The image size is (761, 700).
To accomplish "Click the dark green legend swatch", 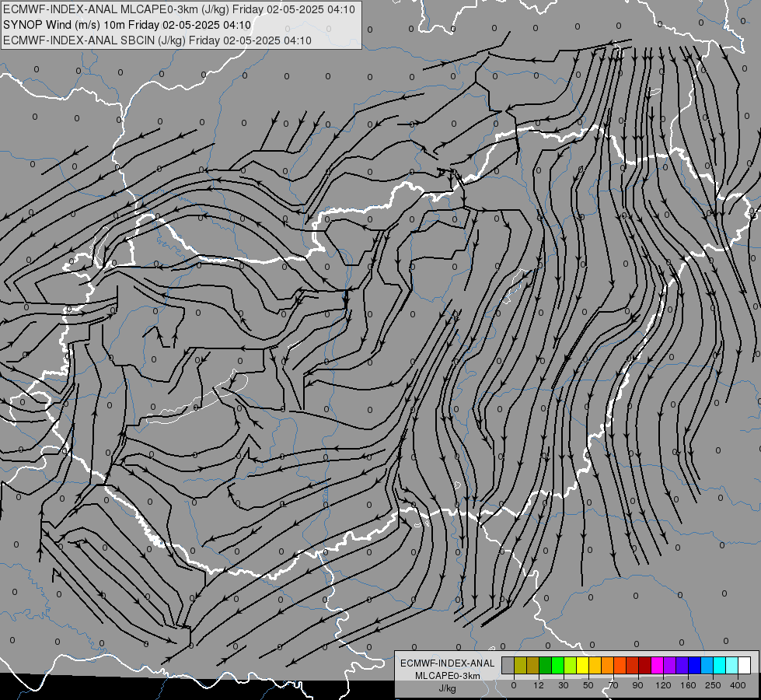I will pos(546,665).
